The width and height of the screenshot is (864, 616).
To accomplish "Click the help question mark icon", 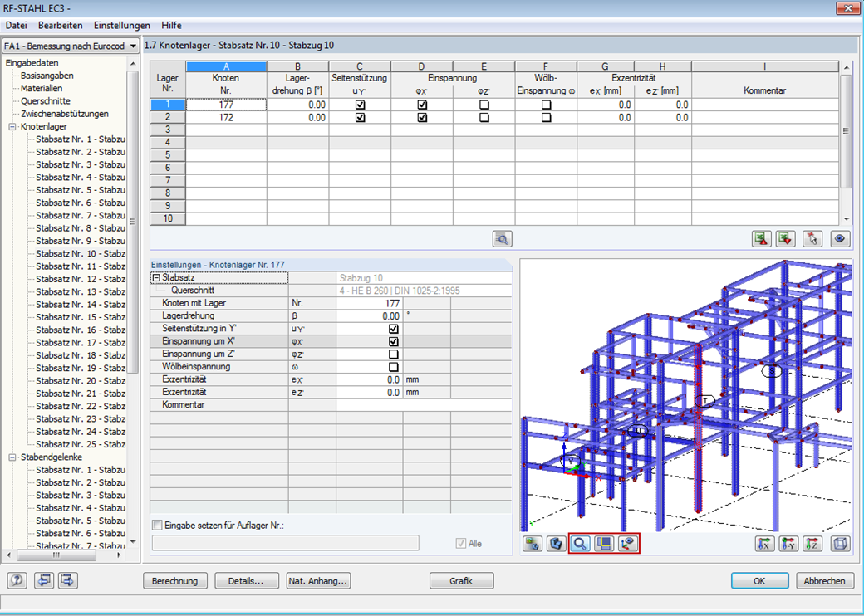I will (17, 580).
